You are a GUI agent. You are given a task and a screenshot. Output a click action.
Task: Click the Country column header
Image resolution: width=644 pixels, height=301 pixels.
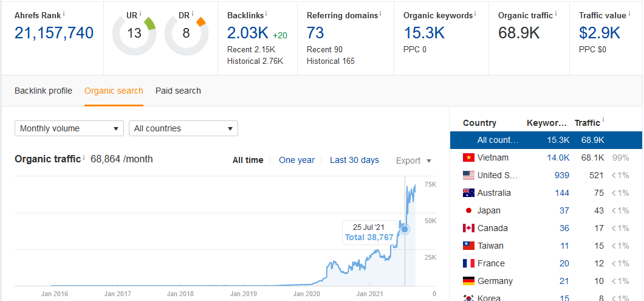[x=479, y=123]
